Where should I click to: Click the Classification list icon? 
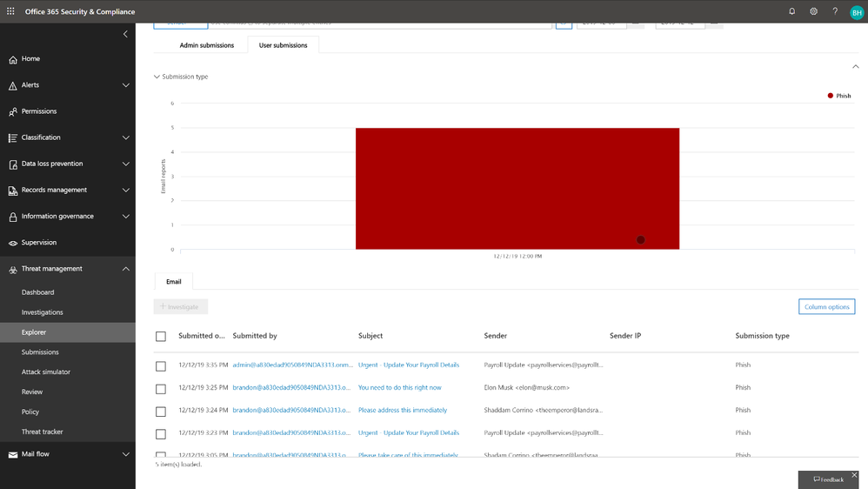click(13, 137)
